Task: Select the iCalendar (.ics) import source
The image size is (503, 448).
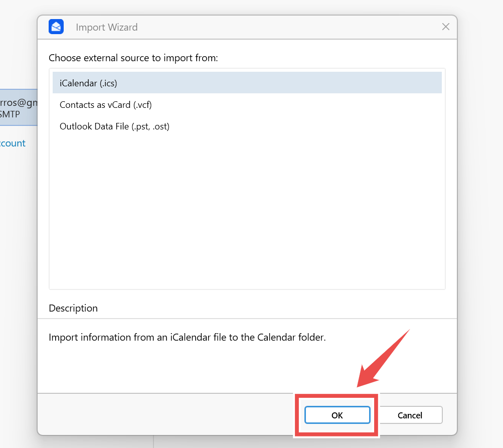Action: point(88,83)
